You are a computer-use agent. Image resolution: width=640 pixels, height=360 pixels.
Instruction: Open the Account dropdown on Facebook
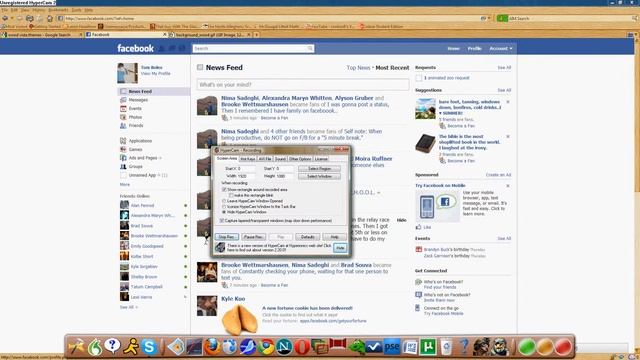500,49
